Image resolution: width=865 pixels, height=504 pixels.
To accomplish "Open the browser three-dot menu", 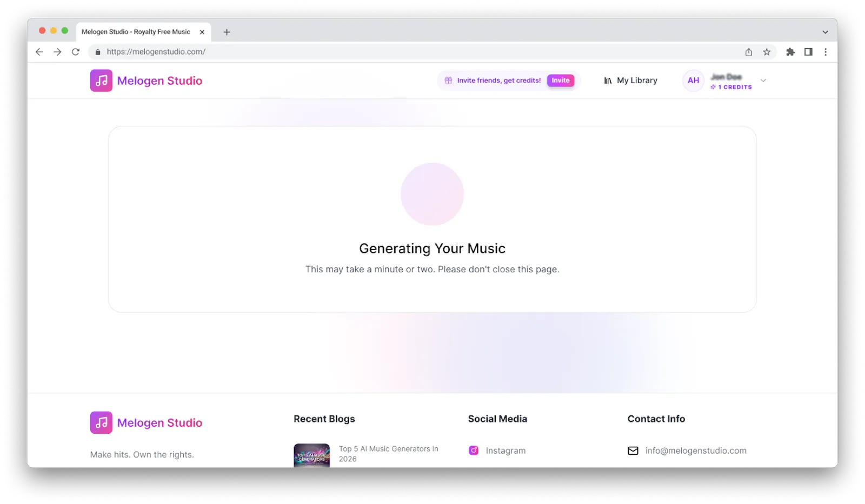I will pos(826,52).
